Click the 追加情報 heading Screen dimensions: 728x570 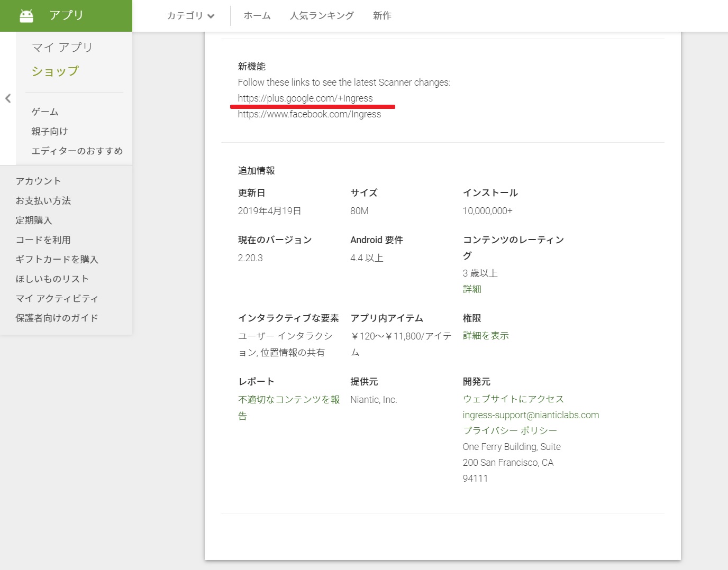pyautogui.click(x=256, y=171)
